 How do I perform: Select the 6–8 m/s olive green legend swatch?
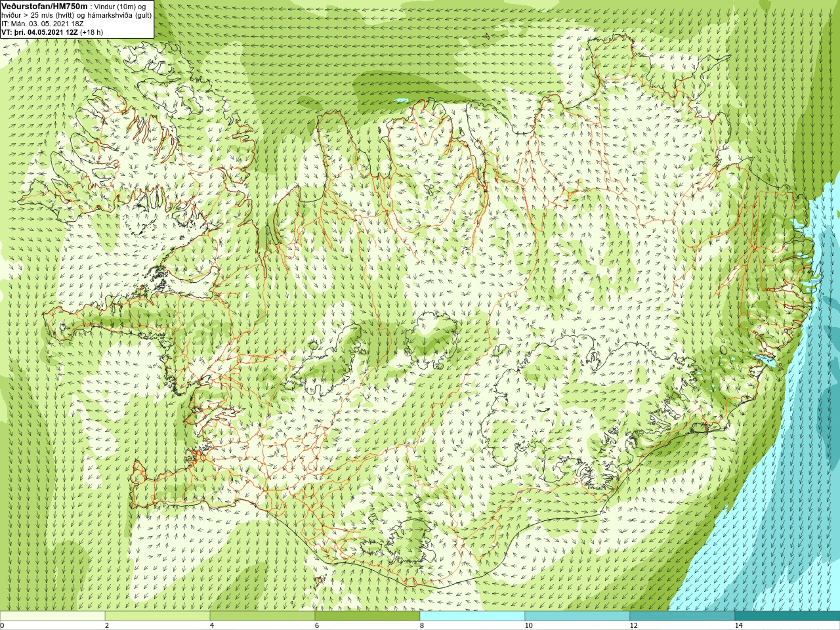pyautogui.click(x=367, y=616)
